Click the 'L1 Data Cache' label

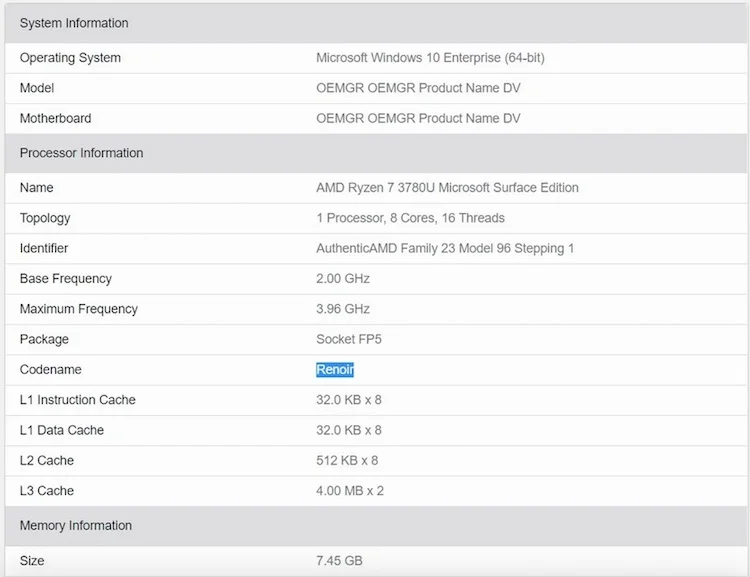click(x=62, y=430)
